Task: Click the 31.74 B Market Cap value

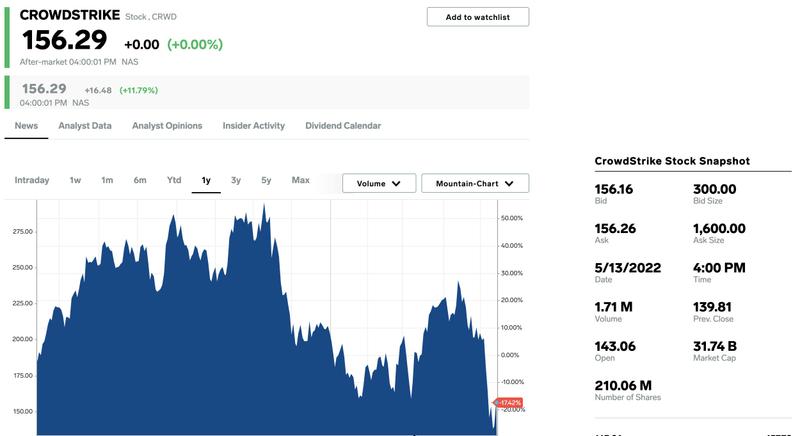Action: (714, 346)
